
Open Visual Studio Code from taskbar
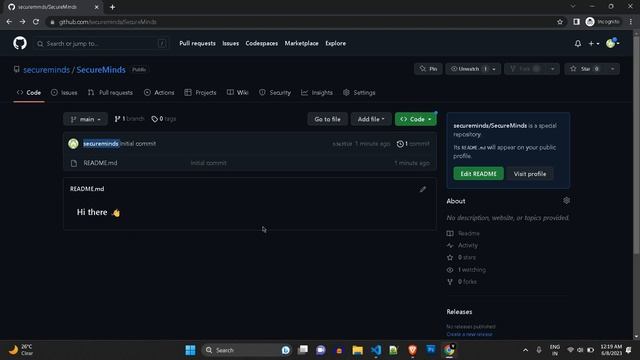point(376,350)
